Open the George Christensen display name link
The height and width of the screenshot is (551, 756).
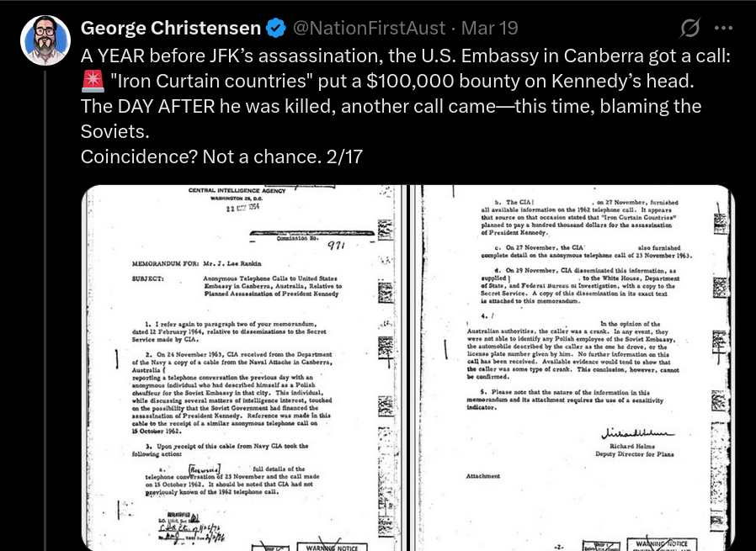(x=171, y=28)
